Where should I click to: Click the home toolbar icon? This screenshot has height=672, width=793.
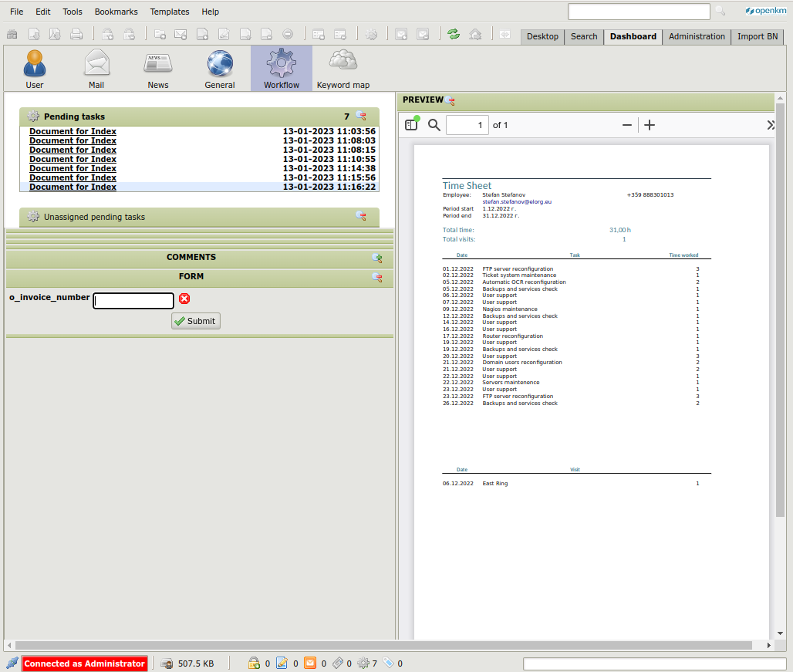[476, 34]
